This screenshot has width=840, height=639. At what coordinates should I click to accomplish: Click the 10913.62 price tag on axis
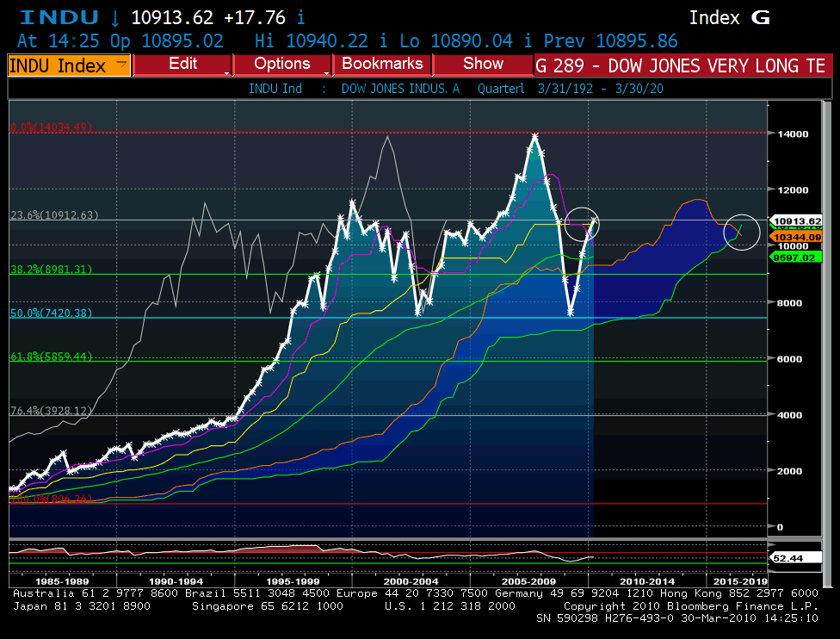796,220
